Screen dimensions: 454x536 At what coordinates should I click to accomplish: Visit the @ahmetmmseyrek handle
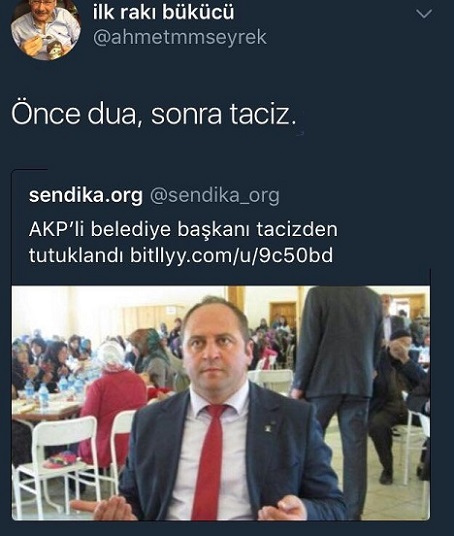coord(180,37)
